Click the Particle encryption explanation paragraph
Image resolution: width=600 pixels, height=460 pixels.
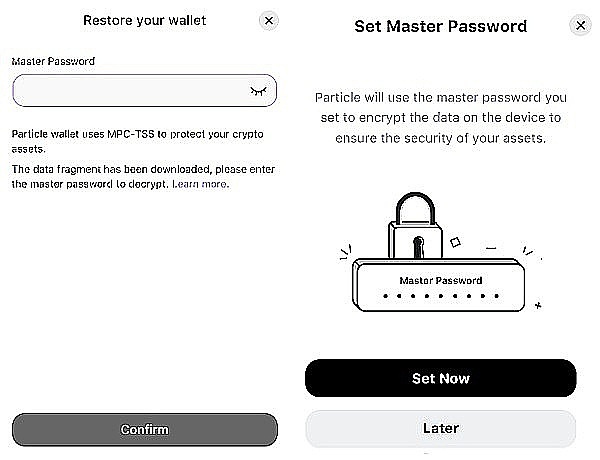click(440, 118)
